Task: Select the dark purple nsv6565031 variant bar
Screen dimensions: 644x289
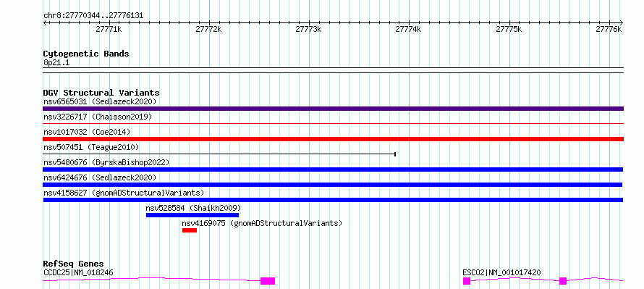Action: 333,109
